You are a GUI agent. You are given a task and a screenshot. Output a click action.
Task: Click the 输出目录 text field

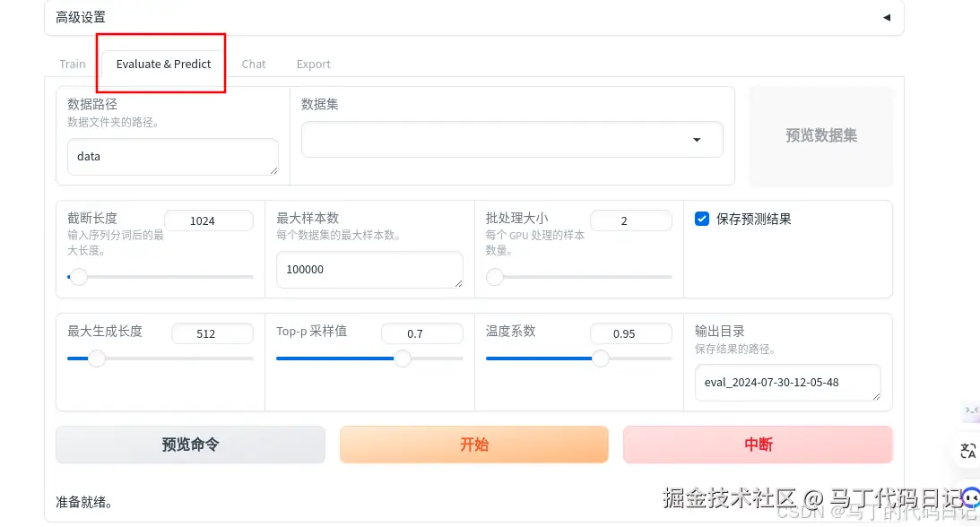(x=787, y=383)
